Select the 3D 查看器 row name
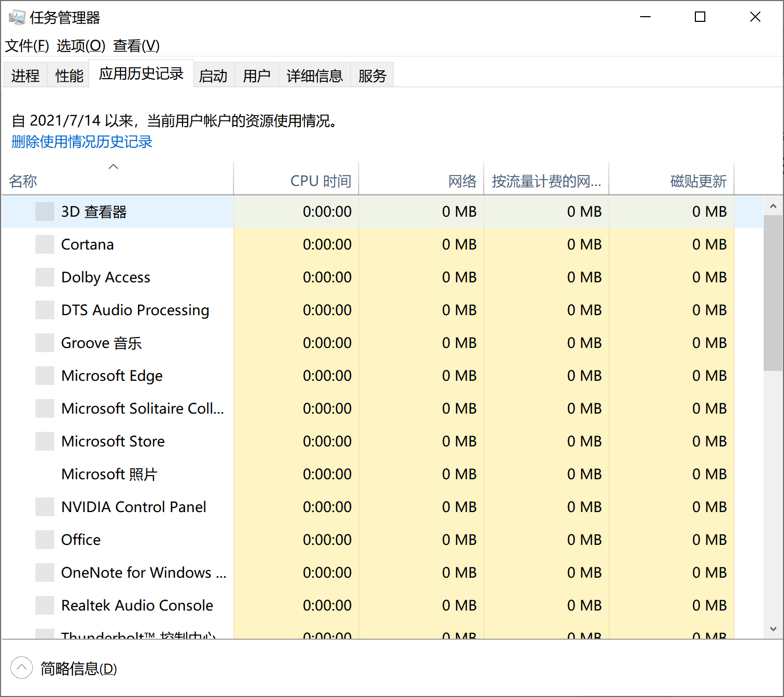784x697 pixels. tap(94, 211)
